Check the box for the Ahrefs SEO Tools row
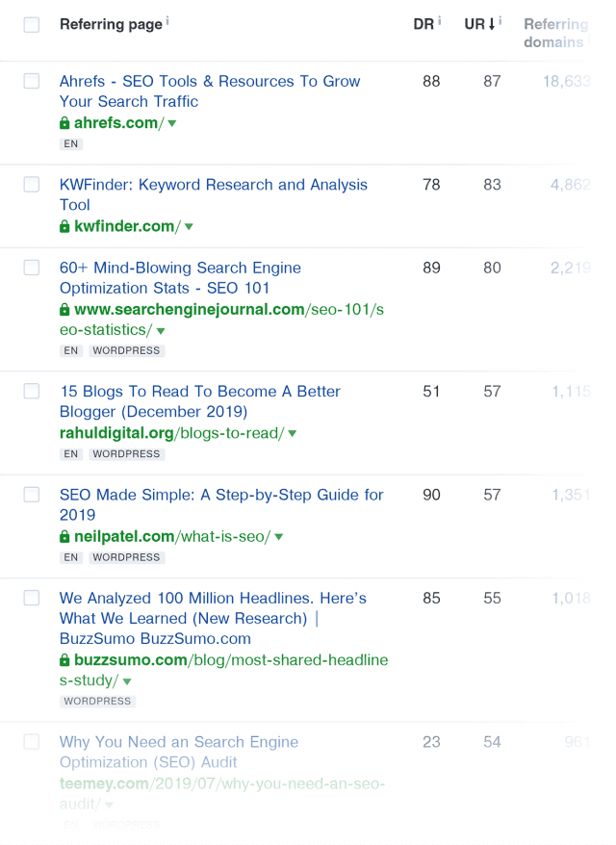616x845 pixels. pyautogui.click(x=32, y=82)
